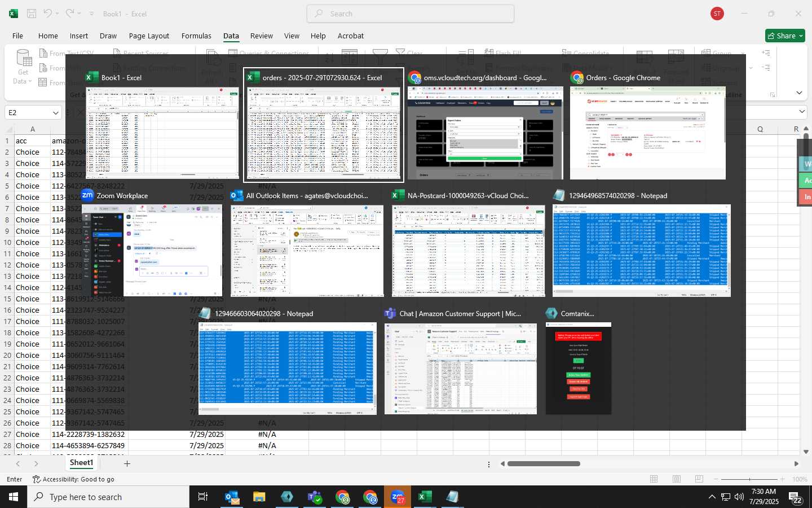
Task: Collapse the ribbon with the chevron
Action: pyautogui.click(x=799, y=93)
